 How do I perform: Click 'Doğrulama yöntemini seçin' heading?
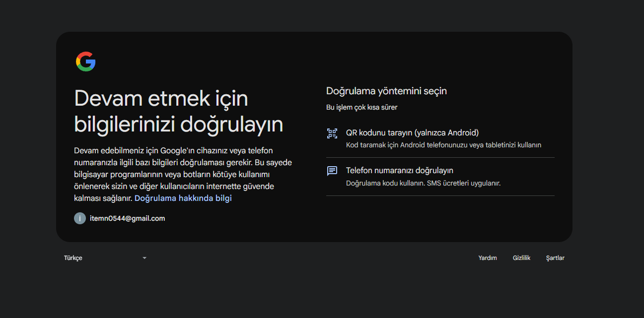(386, 91)
